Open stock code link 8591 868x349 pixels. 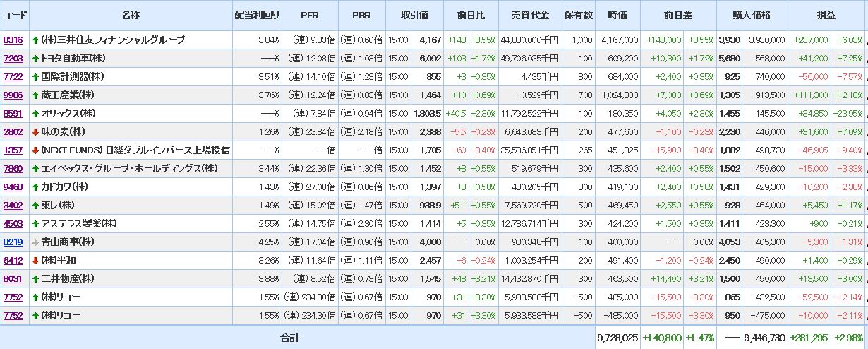coord(13,114)
